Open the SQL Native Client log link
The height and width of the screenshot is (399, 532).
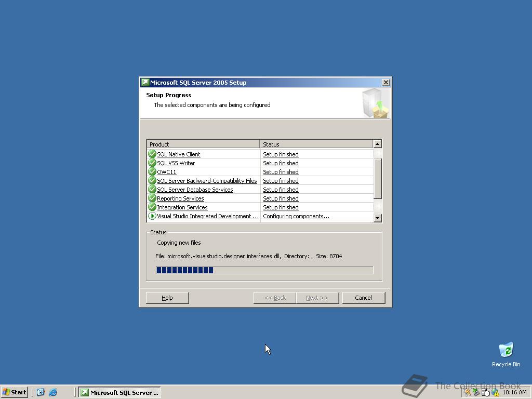tap(179, 154)
